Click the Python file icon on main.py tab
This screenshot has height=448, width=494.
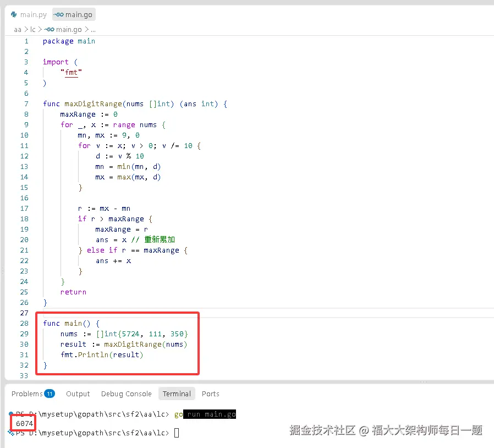pos(14,14)
